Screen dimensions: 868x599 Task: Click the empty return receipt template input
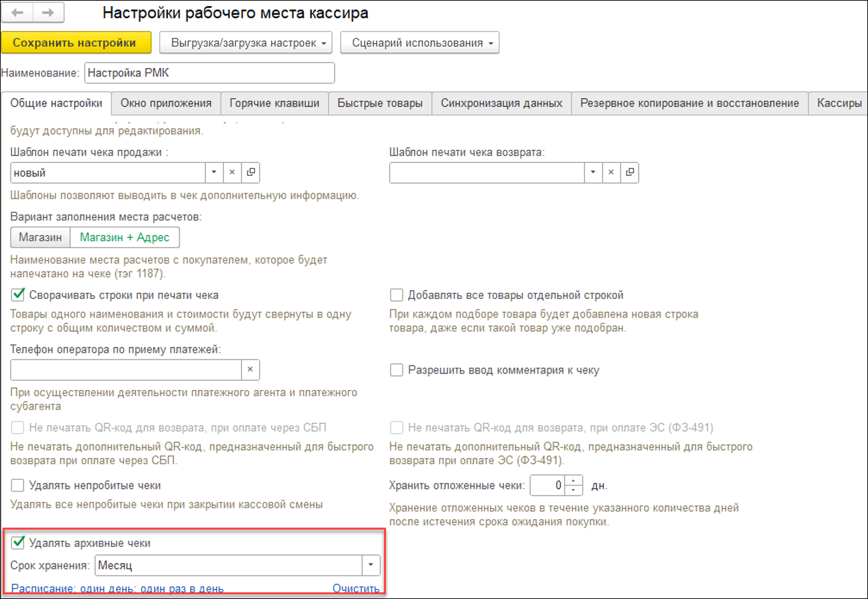click(487, 172)
